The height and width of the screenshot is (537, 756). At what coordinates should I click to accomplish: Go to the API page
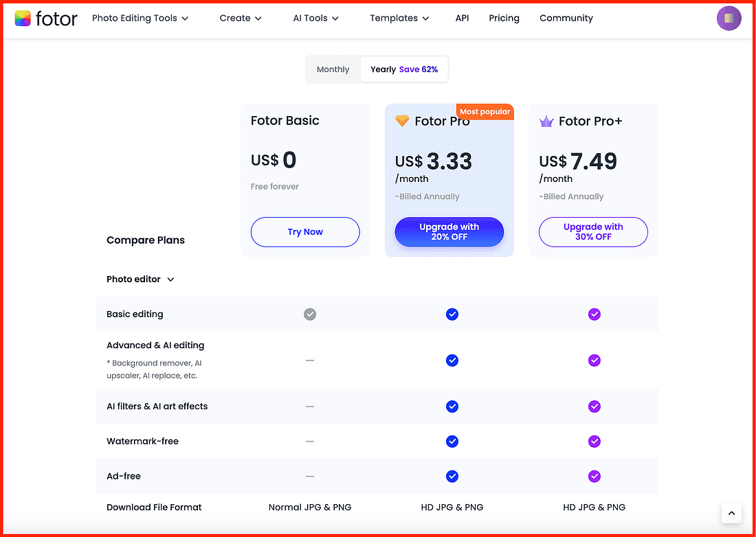(x=462, y=19)
